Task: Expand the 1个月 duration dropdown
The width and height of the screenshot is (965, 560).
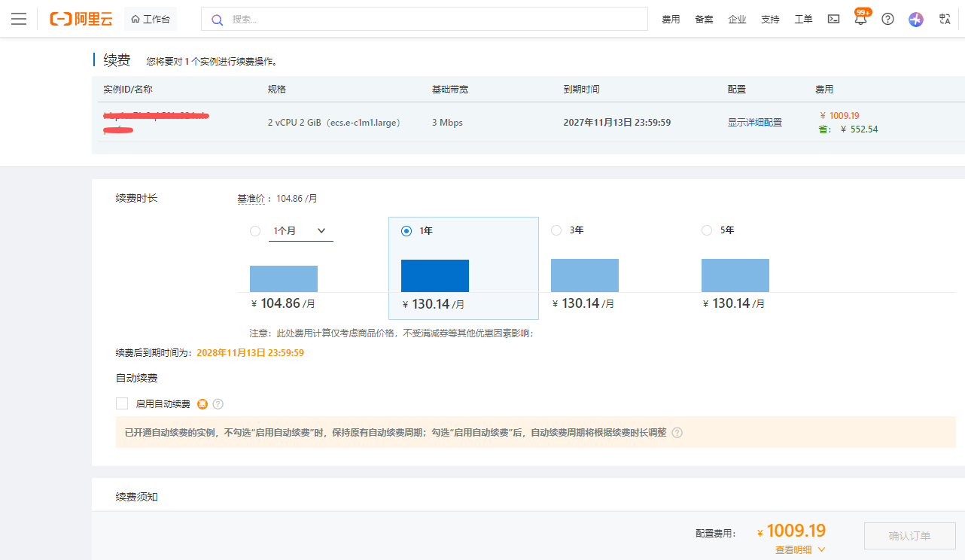Action: pos(300,231)
